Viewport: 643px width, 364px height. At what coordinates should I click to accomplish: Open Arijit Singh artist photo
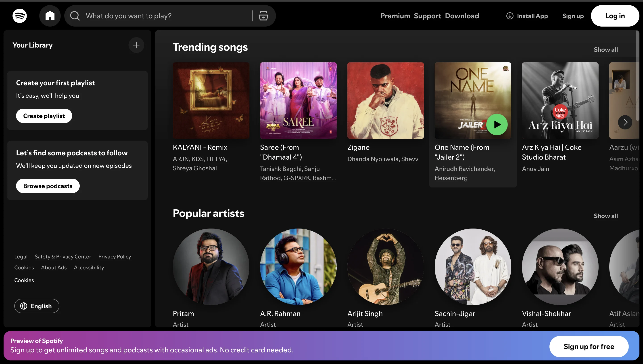coord(385,266)
